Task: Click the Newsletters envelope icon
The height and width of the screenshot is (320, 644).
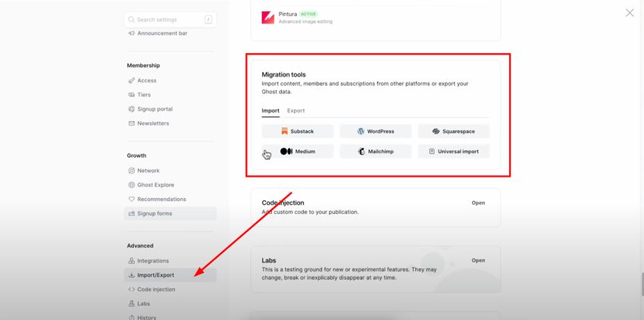Action: coord(131,124)
